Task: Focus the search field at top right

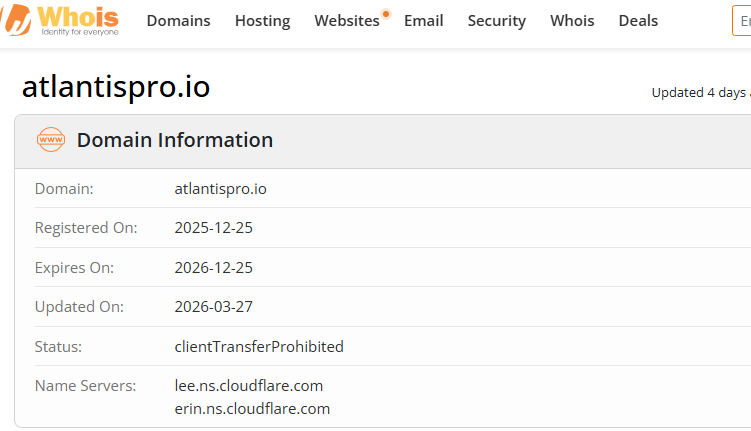Action: tap(741, 21)
